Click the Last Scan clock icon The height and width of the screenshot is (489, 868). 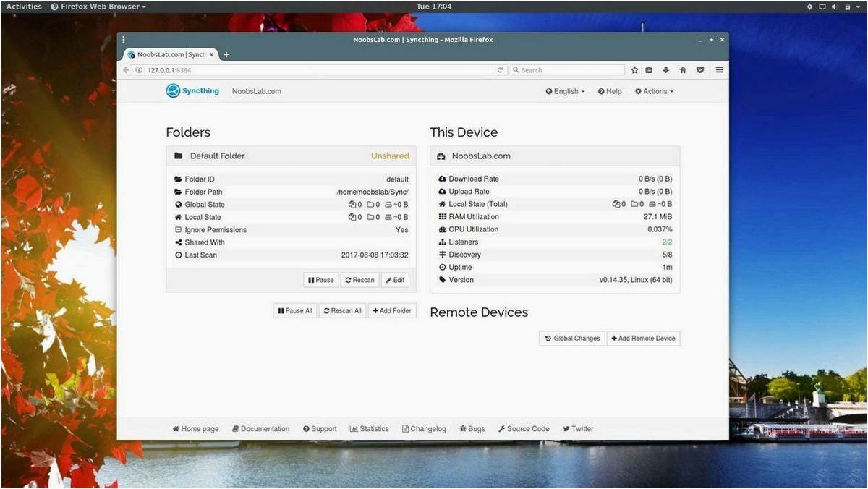[x=179, y=255]
